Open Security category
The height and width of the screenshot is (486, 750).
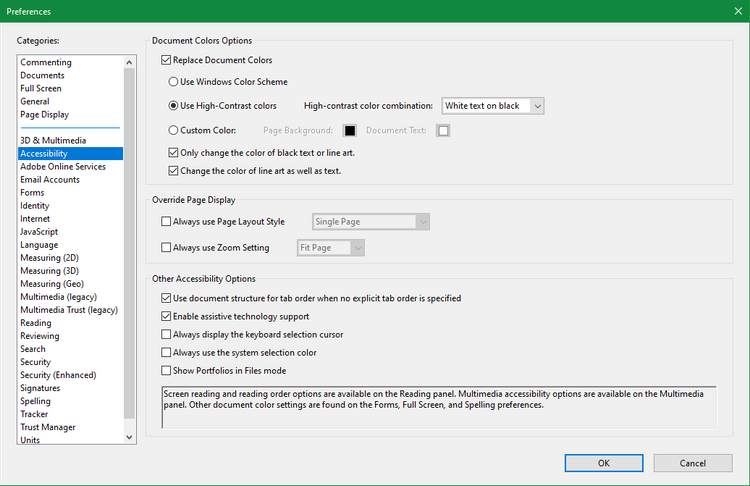click(x=35, y=362)
